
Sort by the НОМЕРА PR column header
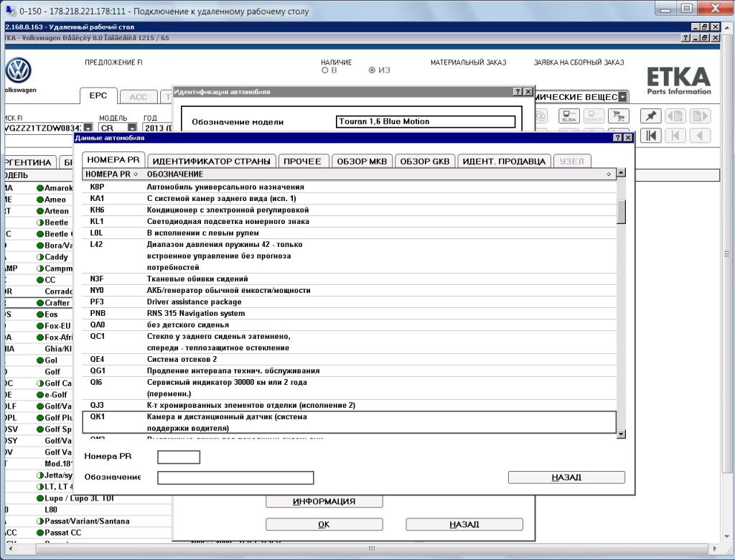111,174
